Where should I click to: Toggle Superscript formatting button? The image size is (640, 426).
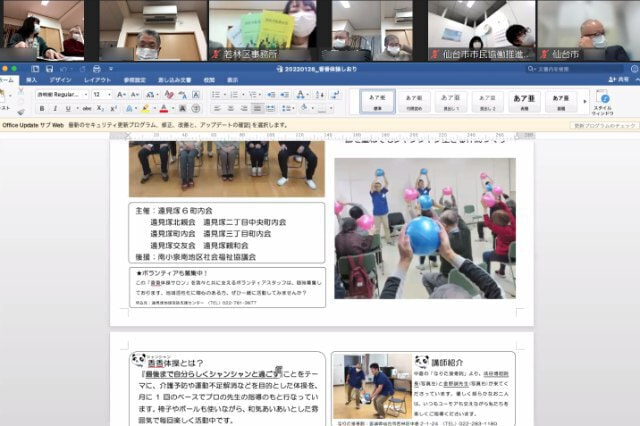click(x=114, y=108)
